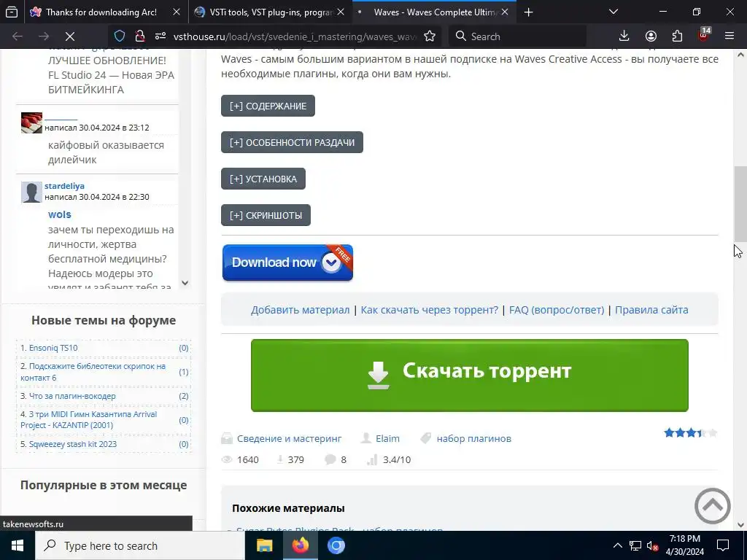Open site security lock icon

pos(140,36)
